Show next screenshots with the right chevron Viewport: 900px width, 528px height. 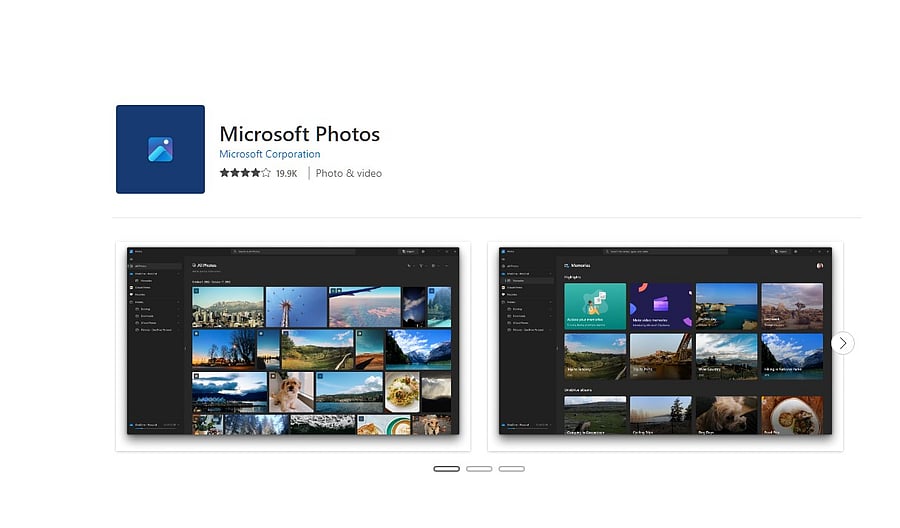point(843,343)
